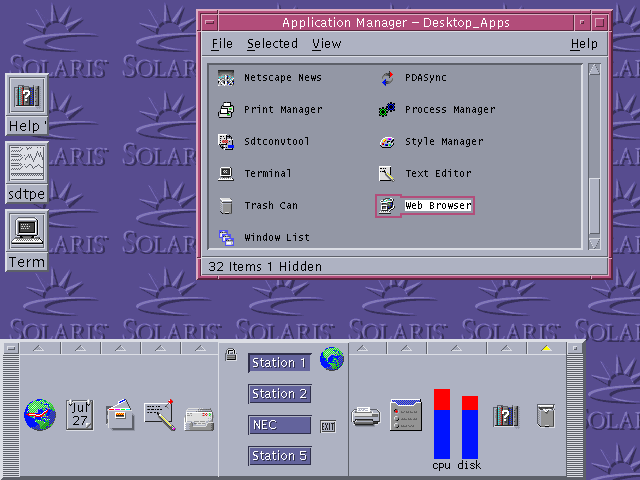Click the globe busy-light icon beside Station 1
The width and height of the screenshot is (640, 480).
tap(331, 358)
